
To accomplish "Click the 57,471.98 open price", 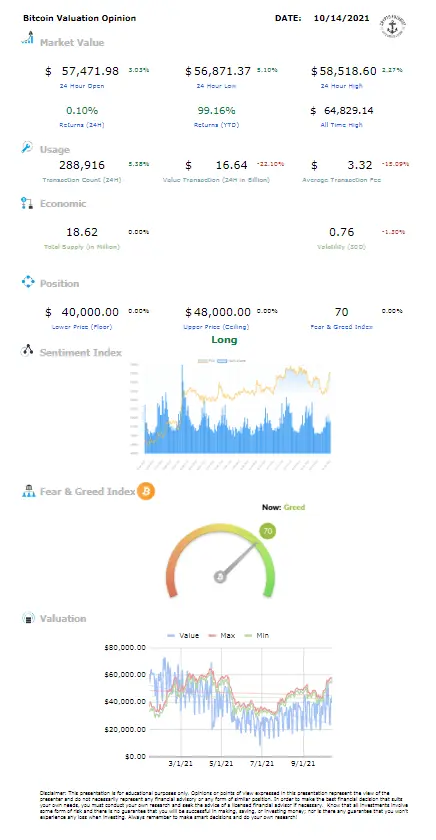I will [x=90, y=71].
